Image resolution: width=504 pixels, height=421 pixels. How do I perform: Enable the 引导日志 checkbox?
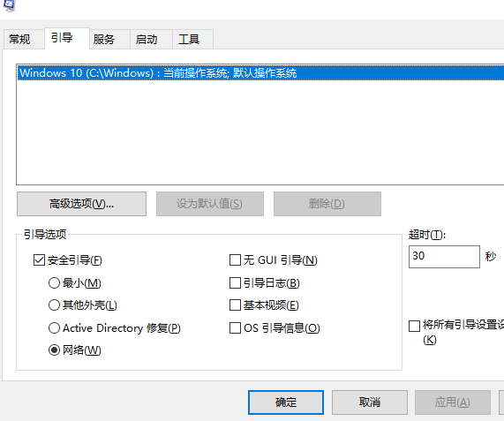236,282
